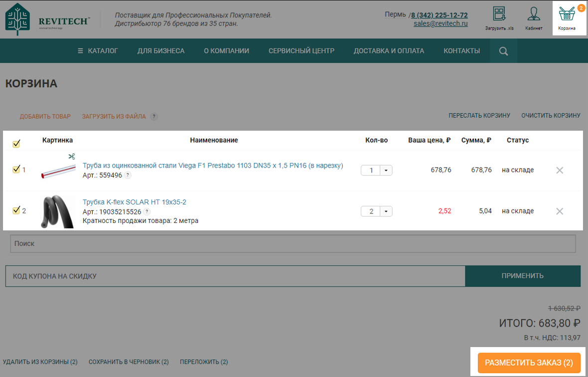Click the ПРИМЕНИТЬ coupon button
The width and height of the screenshot is (588, 377).
pyautogui.click(x=523, y=276)
